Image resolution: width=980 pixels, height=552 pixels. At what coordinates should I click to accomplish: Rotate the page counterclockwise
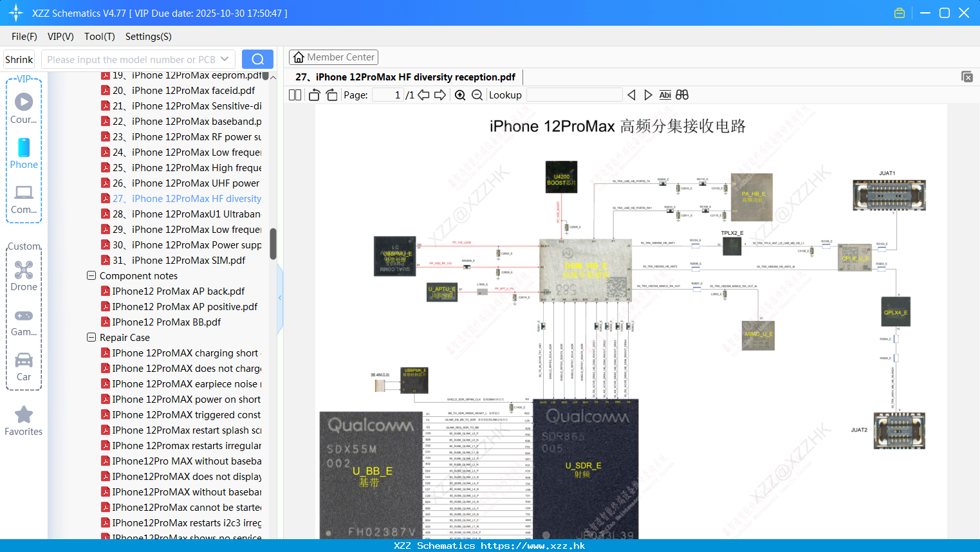(x=315, y=95)
